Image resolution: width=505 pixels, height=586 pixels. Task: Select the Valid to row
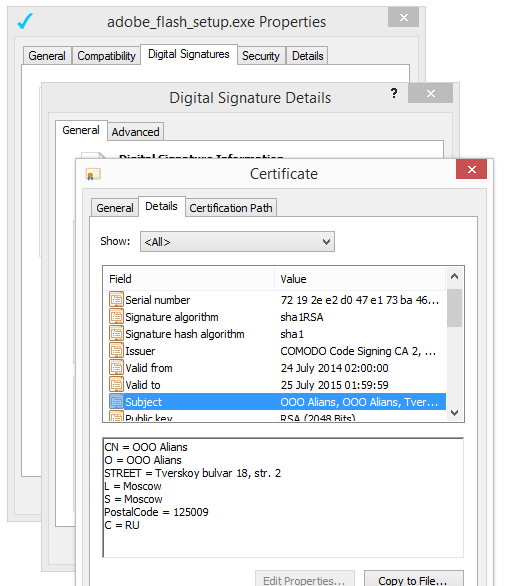click(275, 385)
